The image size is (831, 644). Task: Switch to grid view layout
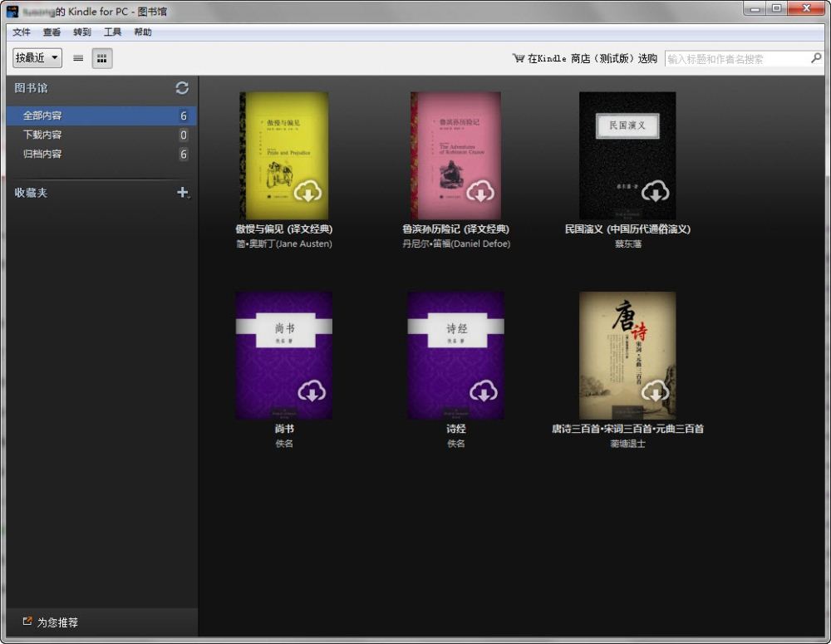click(101, 58)
